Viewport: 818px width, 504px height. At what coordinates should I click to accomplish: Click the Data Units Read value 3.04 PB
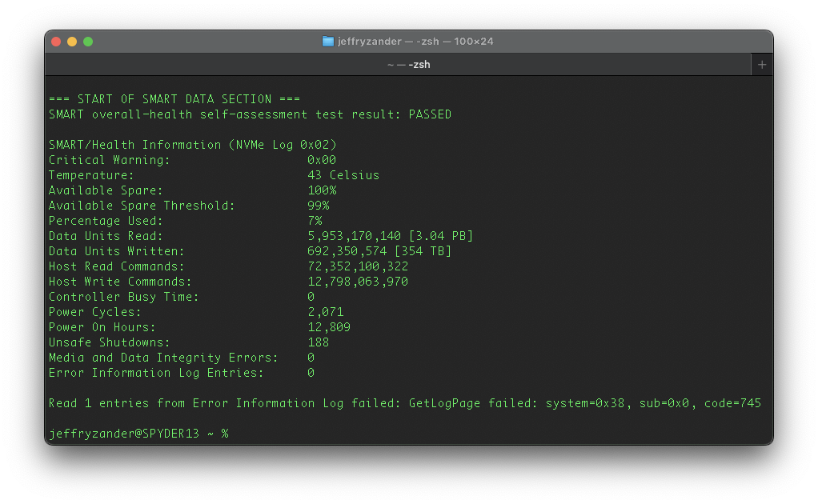click(439, 235)
